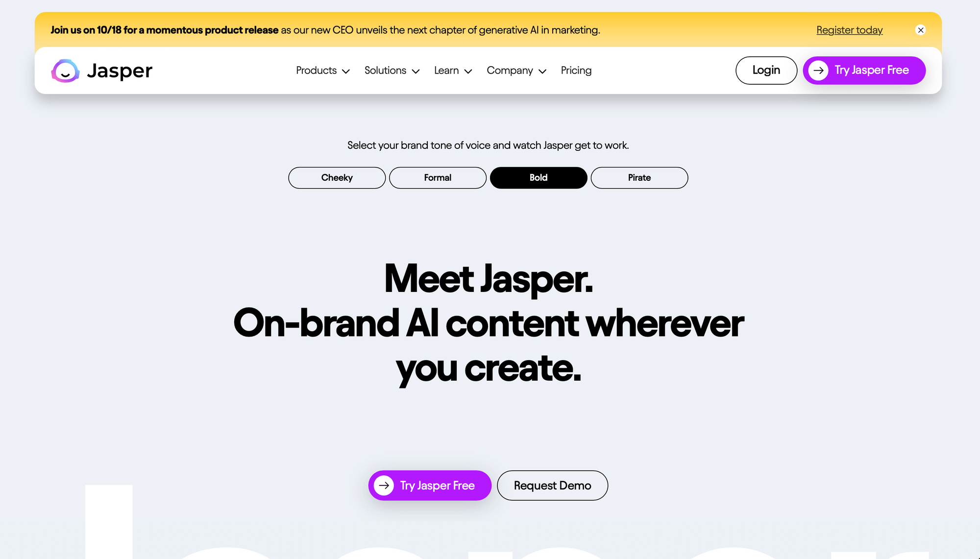Click the Jasper logo icon
The width and height of the screenshot is (980, 559).
pos(65,70)
